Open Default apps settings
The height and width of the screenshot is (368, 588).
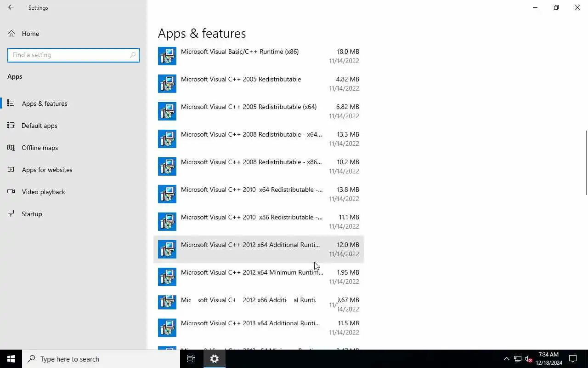pos(73,126)
